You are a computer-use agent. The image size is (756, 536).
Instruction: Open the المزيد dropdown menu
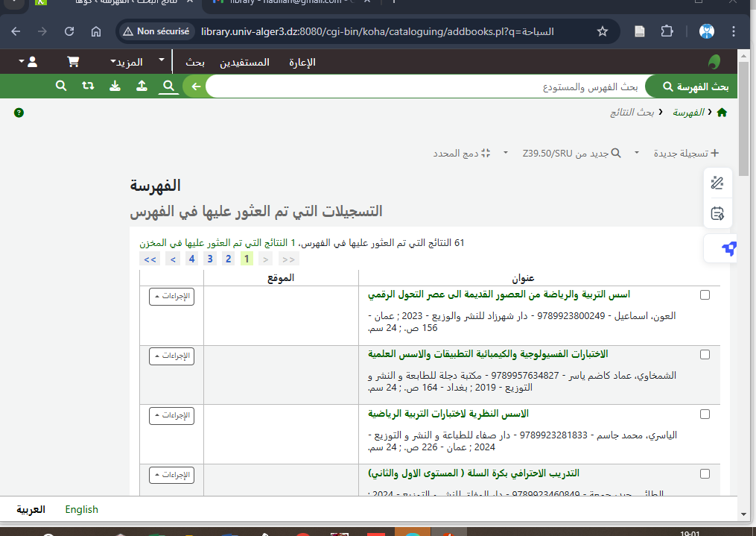tap(125, 62)
